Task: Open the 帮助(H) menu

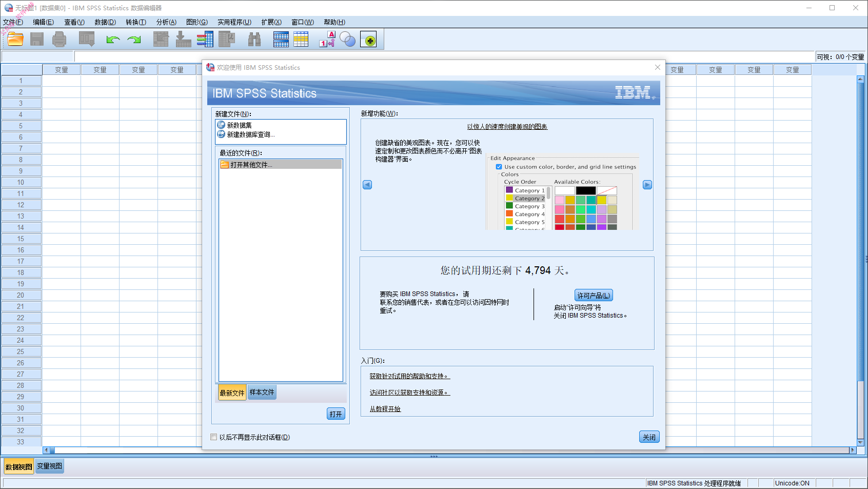Action: 334,22
